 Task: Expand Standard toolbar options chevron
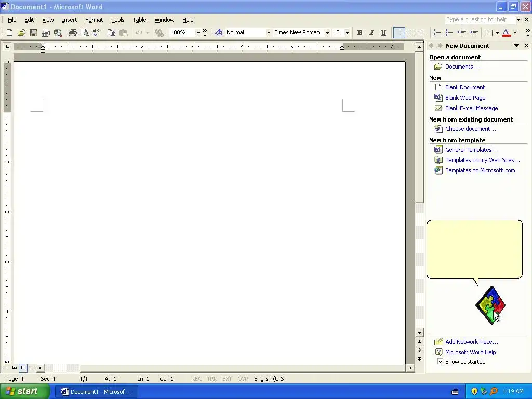205,33
